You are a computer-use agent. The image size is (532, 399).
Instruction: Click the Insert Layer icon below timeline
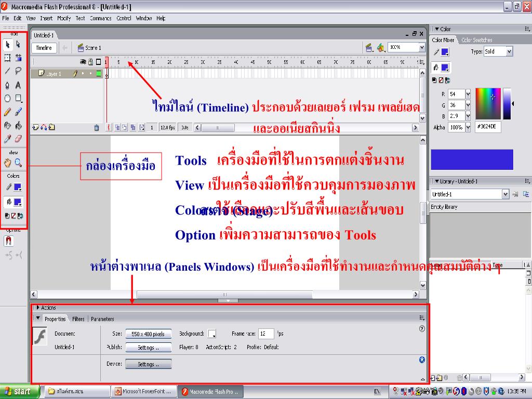[x=35, y=128]
